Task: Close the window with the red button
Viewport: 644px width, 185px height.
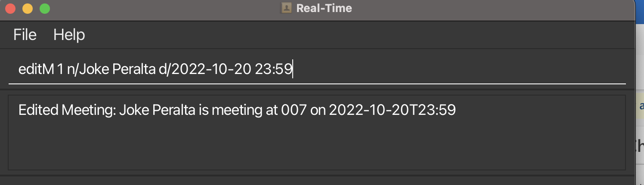Action: tap(10, 8)
